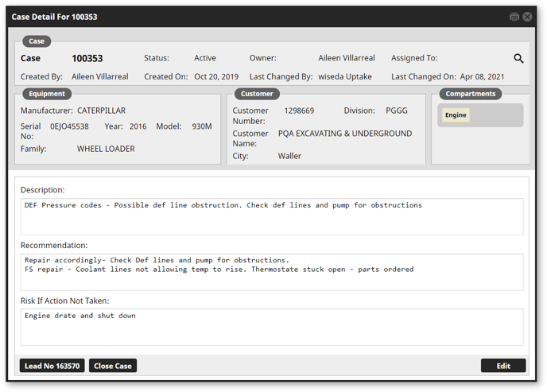Click the Close Case button
Viewport: 547px width, 392px height.
(x=113, y=366)
